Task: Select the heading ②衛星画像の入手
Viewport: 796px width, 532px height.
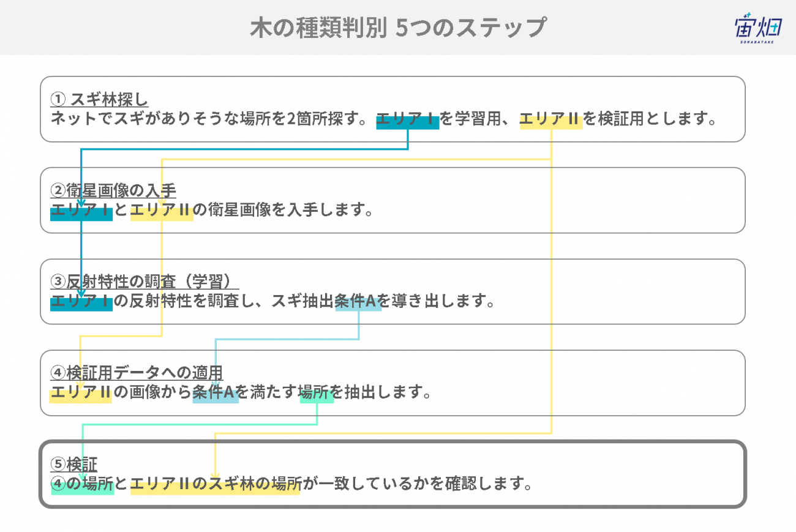Action: 113,190
